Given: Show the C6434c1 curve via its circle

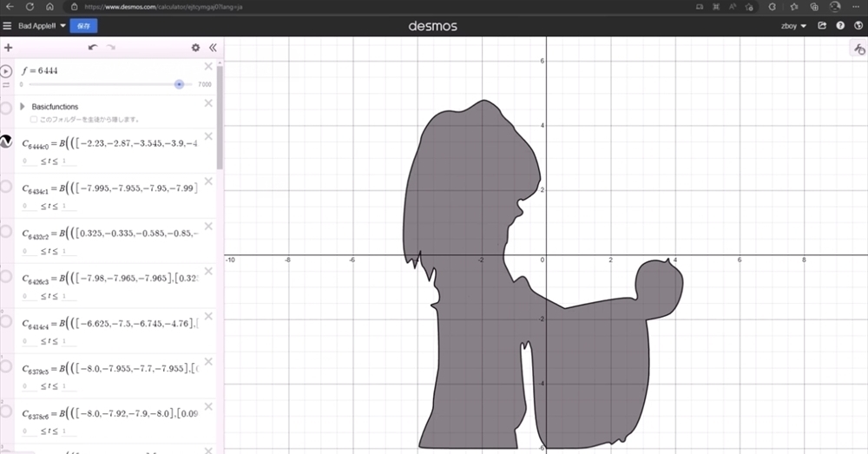Looking at the screenshot, I should 6,186.
